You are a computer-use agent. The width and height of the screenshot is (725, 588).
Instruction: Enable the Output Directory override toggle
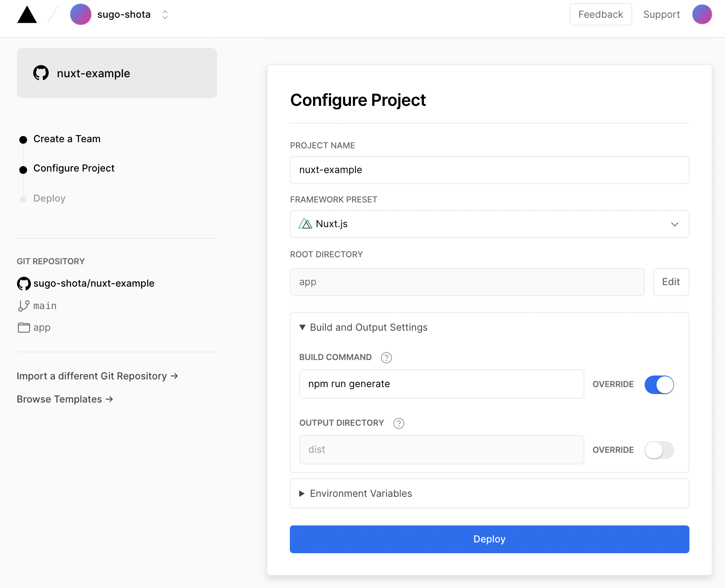(x=659, y=450)
